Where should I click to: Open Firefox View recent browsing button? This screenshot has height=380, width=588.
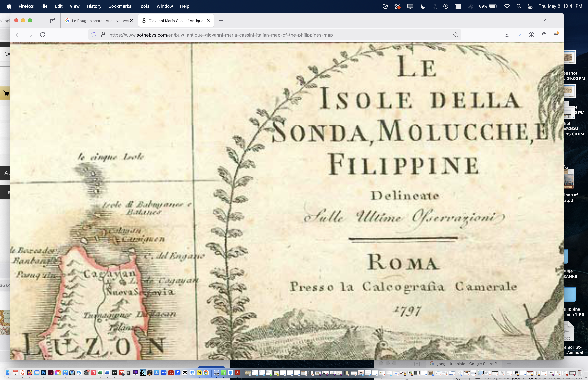click(x=53, y=20)
